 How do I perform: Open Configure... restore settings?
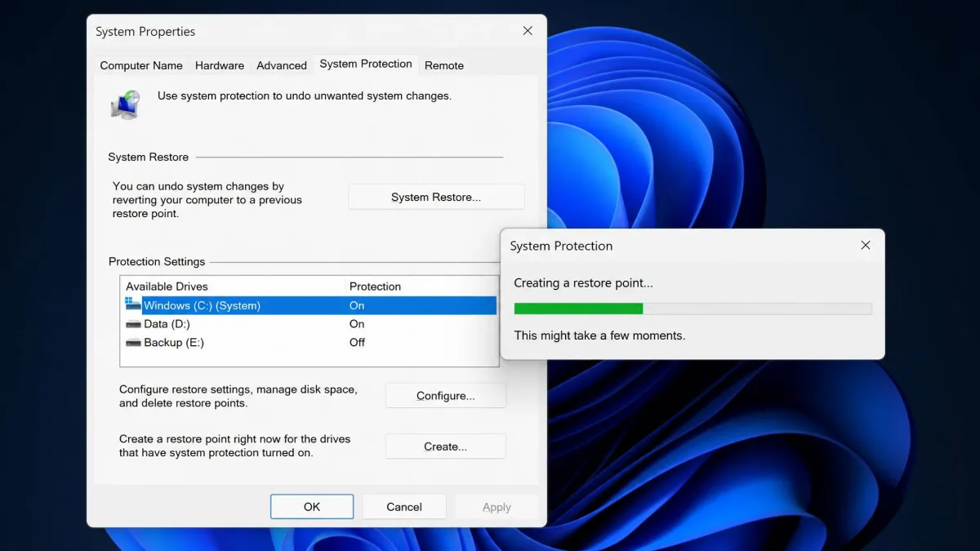pos(446,396)
